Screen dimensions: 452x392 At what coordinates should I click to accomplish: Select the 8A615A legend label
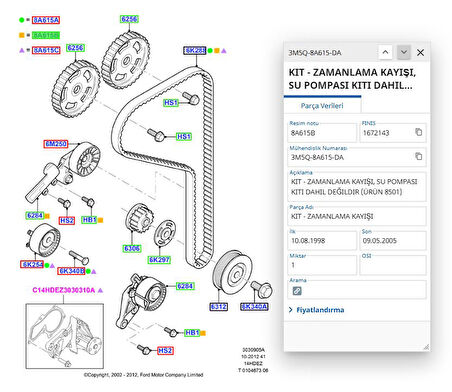[x=46, y=20]
